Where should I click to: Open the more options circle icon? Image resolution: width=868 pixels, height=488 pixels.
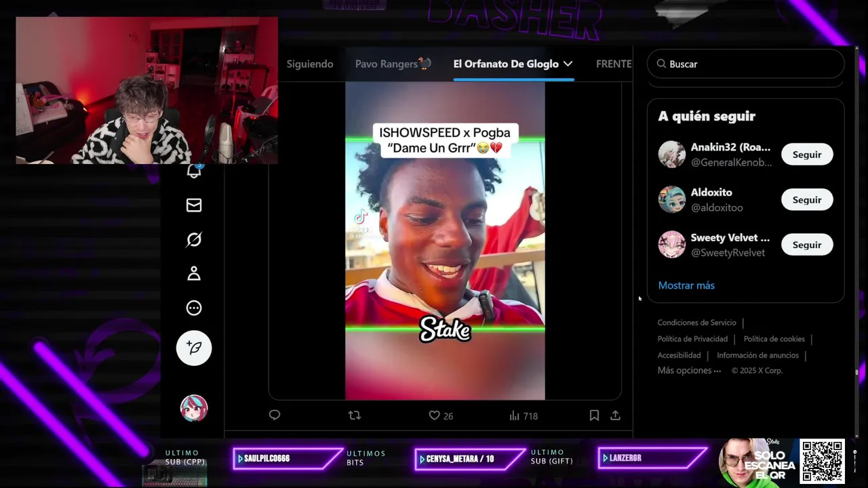194,308
